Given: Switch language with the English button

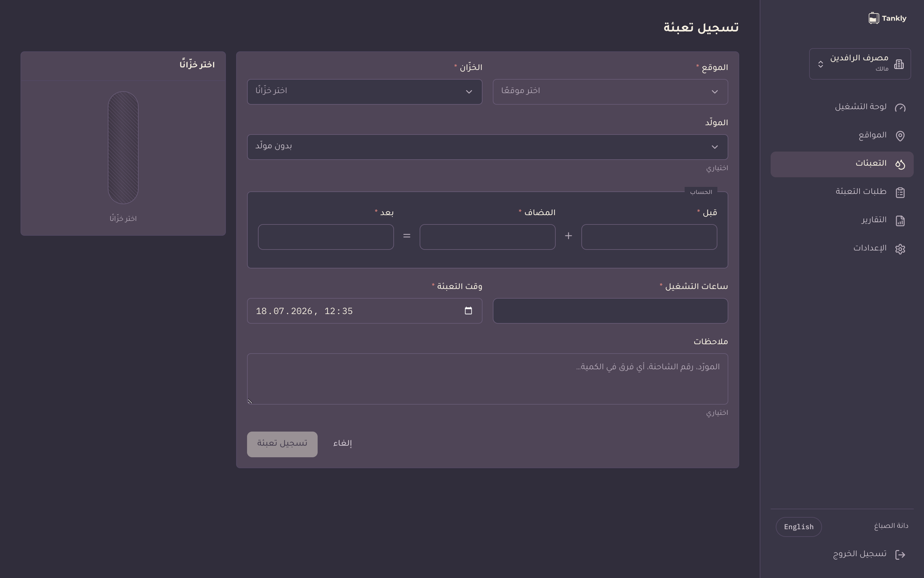Looking at the screenshot, I should tap(798, 527).
